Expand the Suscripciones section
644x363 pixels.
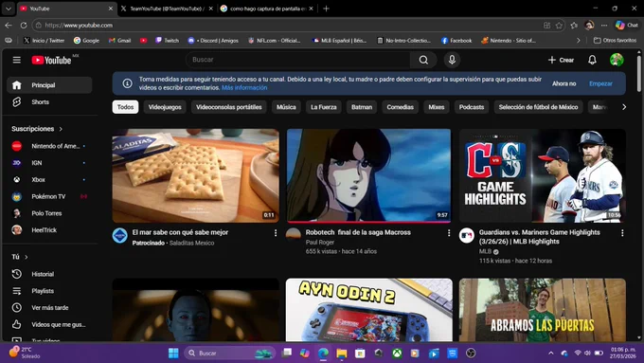click(37, 129)
